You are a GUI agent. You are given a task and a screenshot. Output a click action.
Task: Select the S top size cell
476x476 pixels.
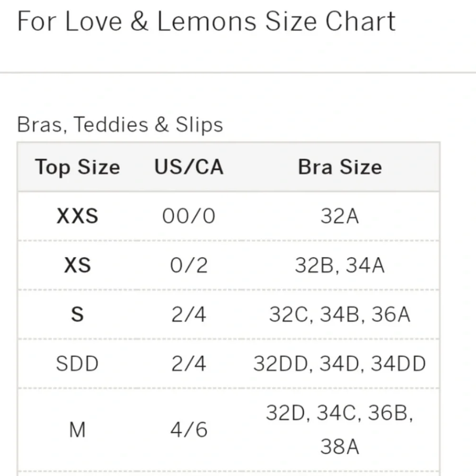(78, 314)
